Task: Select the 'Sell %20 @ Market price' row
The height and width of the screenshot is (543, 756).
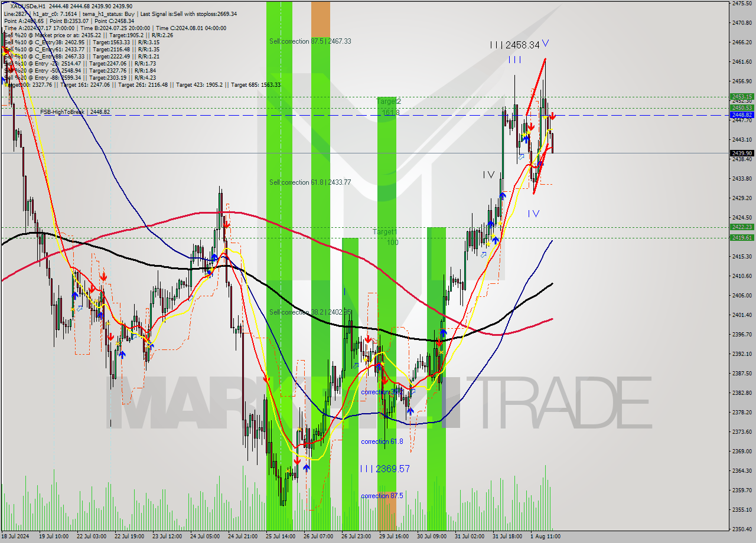Action: click(x=88, y=35)
